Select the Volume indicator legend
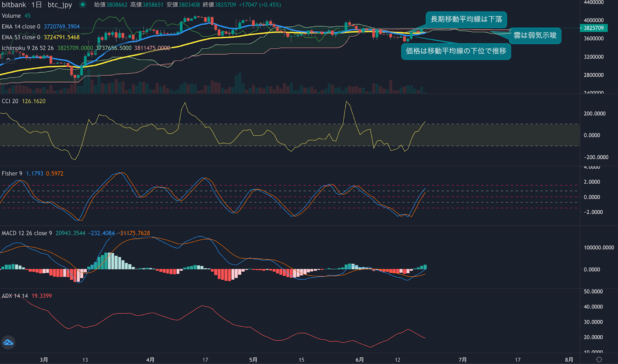 [x=11, y=16]
